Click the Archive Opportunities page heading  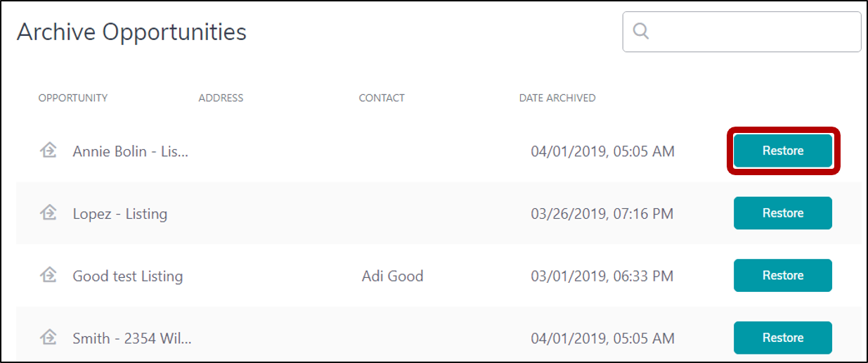[x=131, y=32]
